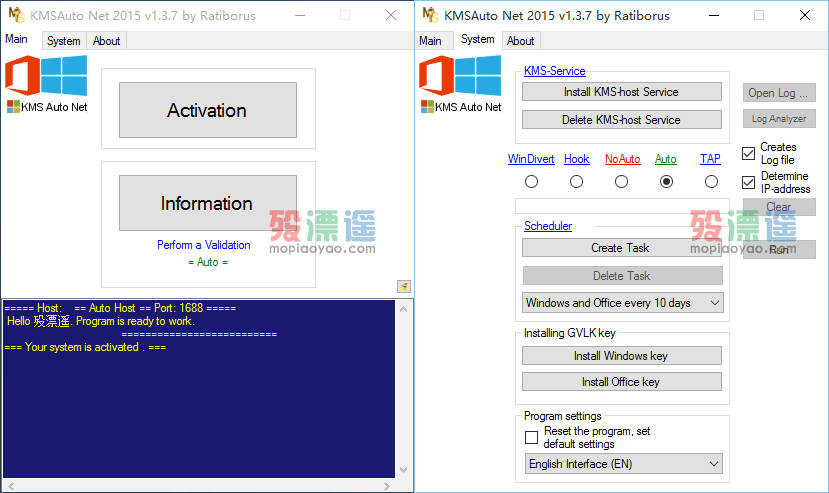Click the Scheduler link heading
This screenshot has width=829, height=493.
[x=548, y=226]
